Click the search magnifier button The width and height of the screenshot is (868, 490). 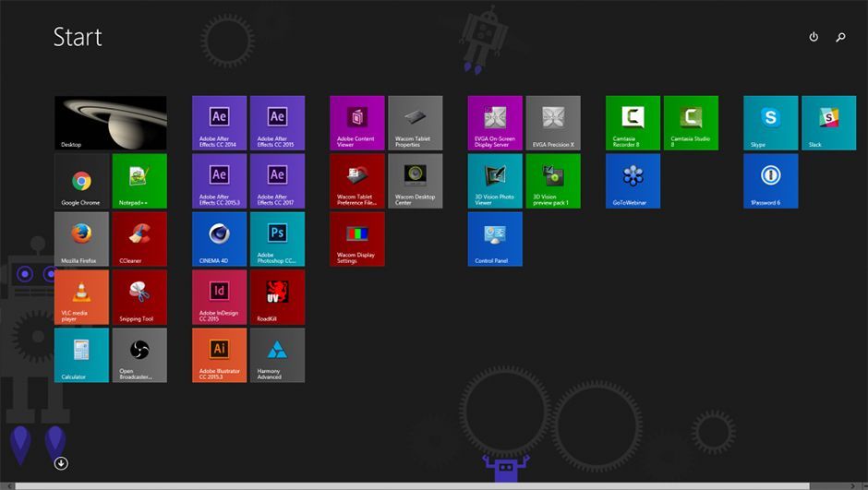(840, 37)
